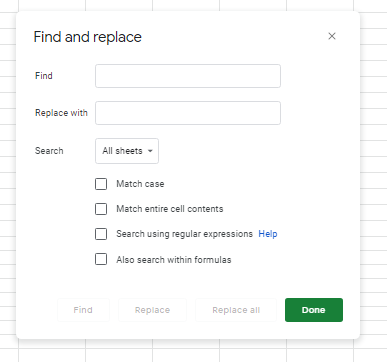Click the Find button at the bottom

tap(83, 310)
